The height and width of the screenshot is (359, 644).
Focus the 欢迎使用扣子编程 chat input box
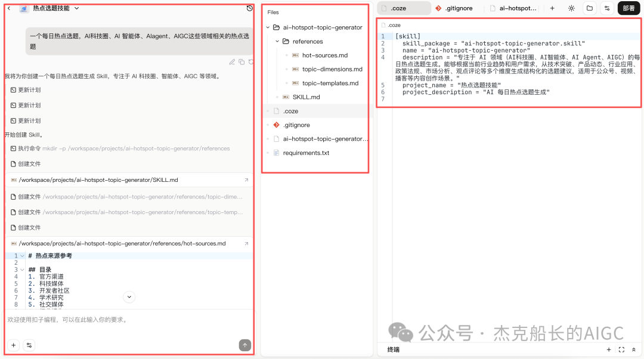(129, 320)
